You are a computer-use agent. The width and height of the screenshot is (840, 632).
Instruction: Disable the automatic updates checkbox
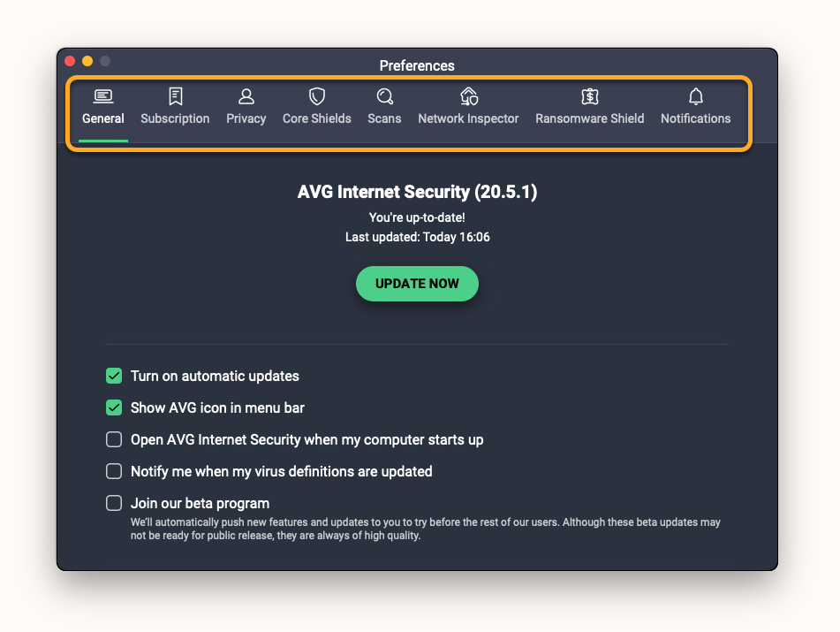(x=114, y=376)
